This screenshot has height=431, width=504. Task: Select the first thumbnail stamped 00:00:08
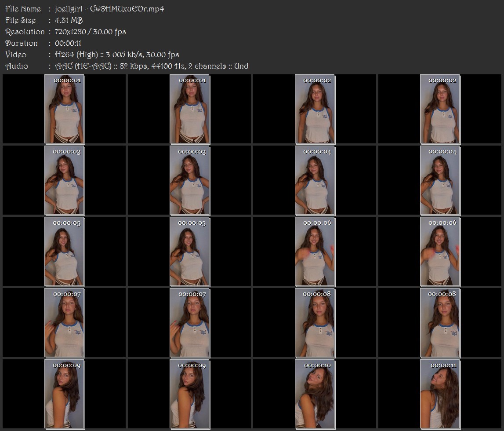315,323
